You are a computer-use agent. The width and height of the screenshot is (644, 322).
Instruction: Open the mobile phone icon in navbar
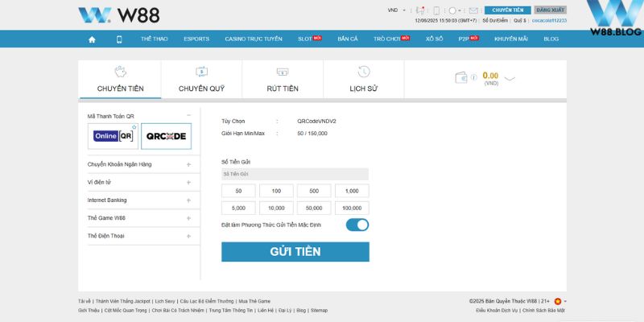pos(119,39)
